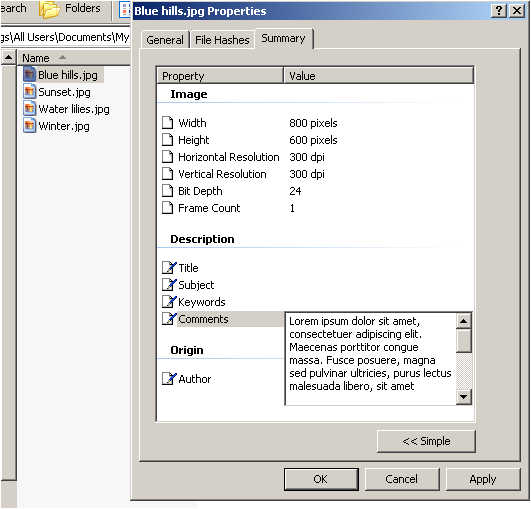The image size is (531, 509).
Task: Click the comments scrollbar up arrow
Action: coord(464,321)
